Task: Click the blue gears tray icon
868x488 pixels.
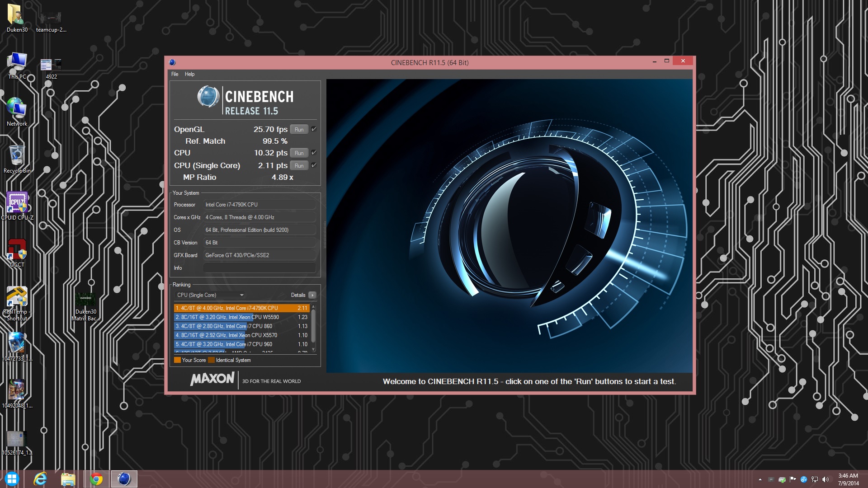Action: (804, 479)
